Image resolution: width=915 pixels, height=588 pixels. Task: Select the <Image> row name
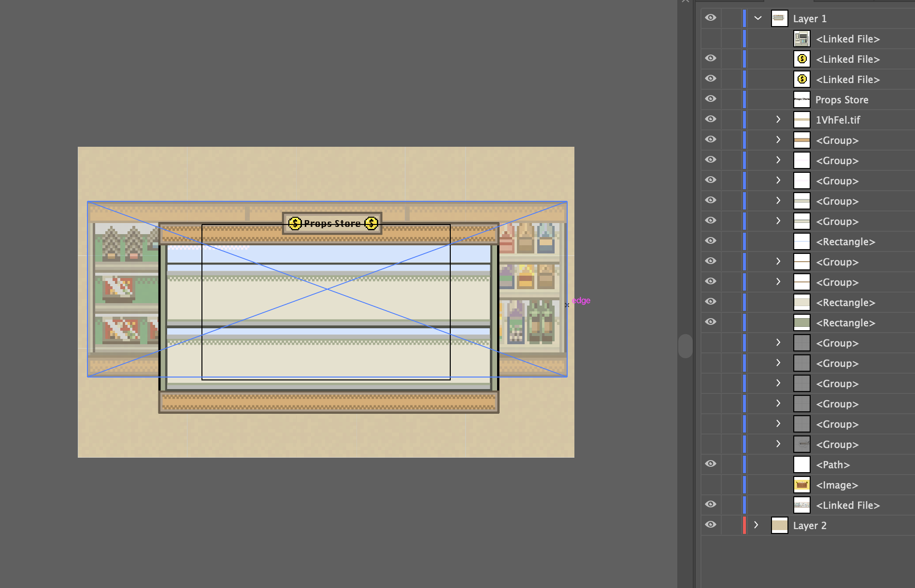(837, 485)
